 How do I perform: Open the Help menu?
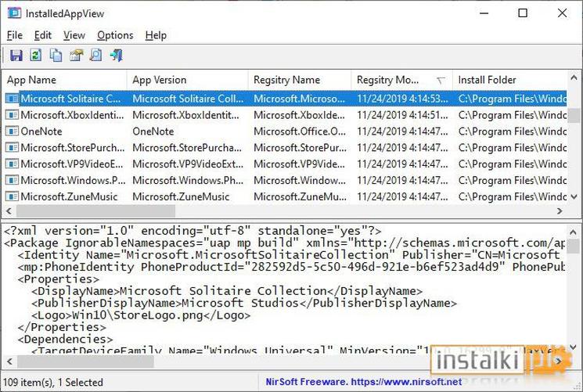156,35
